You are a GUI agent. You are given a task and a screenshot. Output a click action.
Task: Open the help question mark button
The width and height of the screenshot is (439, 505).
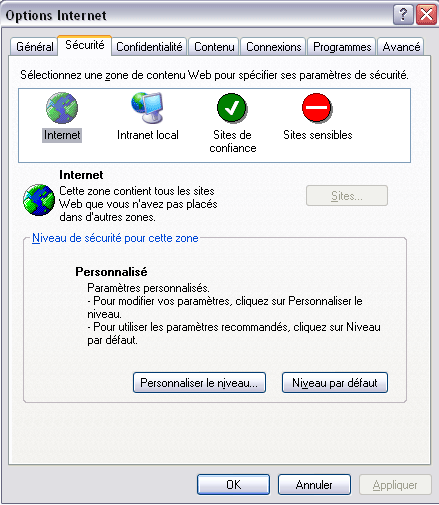pos(403,15)
